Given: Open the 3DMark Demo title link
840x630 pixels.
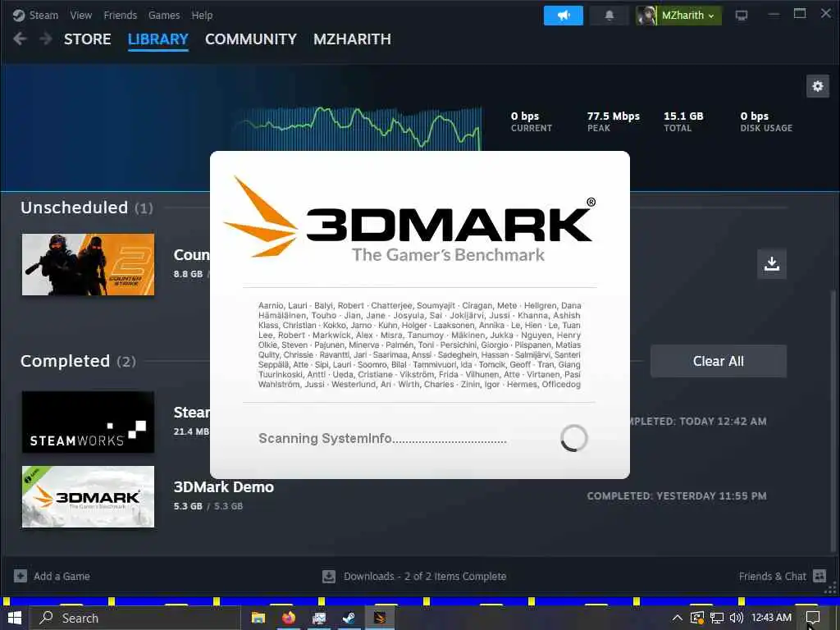Looking at the screenshot, I should coord(223,487).
